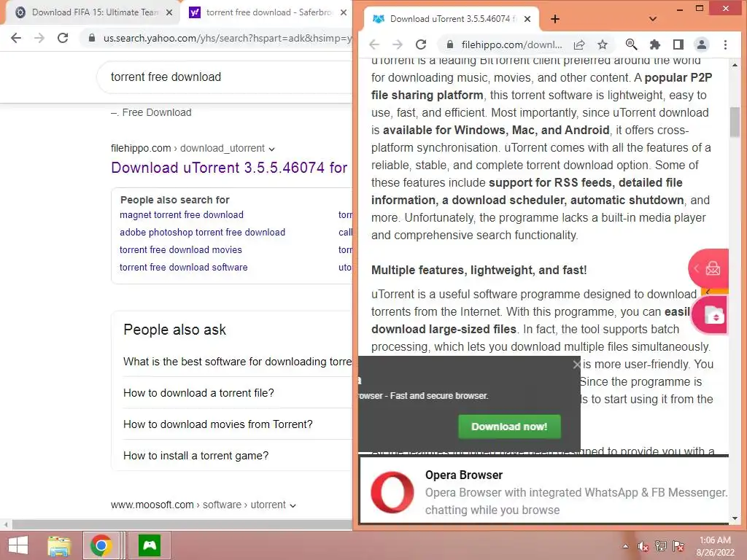747x560 pixels.
Task: Click the lock icon beside filehippo.com
Action: pos(449,44)
